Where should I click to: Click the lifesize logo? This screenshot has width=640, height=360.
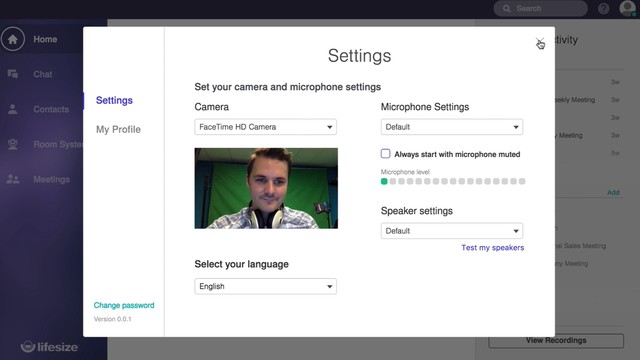49,347
